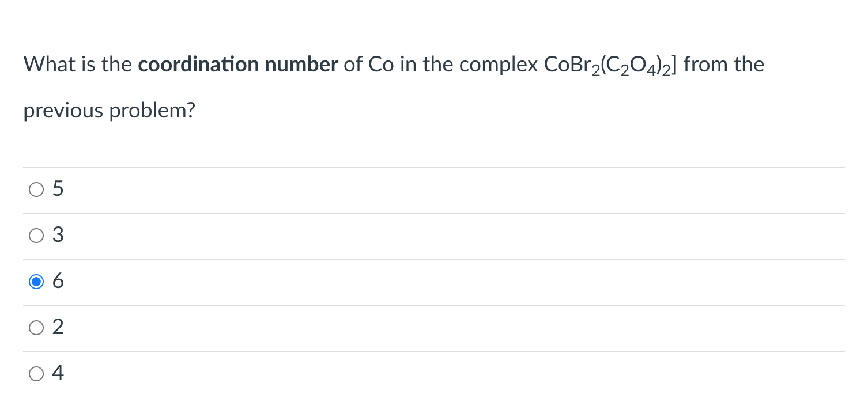Choose the currently selected answer 6
Screen dimensions: 868x417
coord(58,281)
